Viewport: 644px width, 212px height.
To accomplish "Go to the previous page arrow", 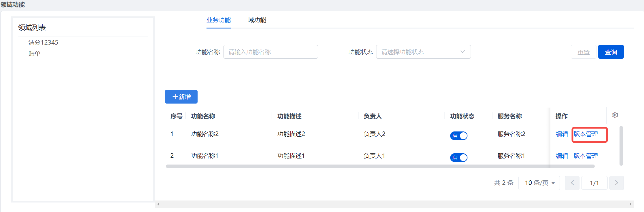I will (x=572, y=183).
